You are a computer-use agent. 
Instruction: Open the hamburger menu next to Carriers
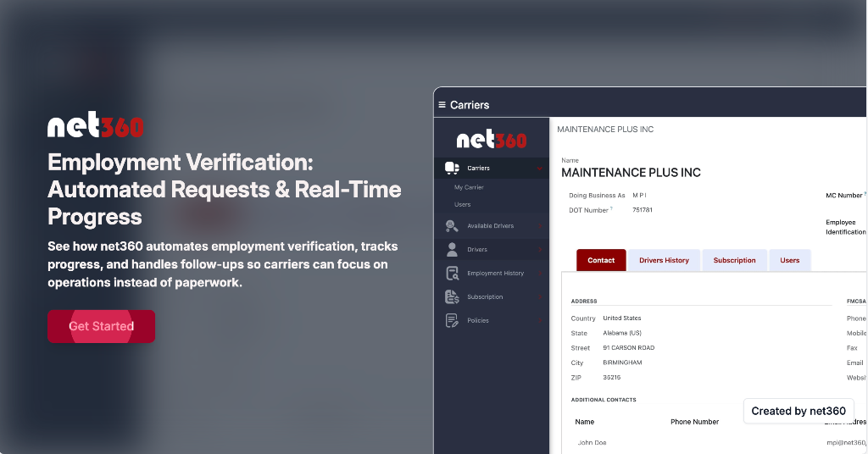tap(442, 105)
